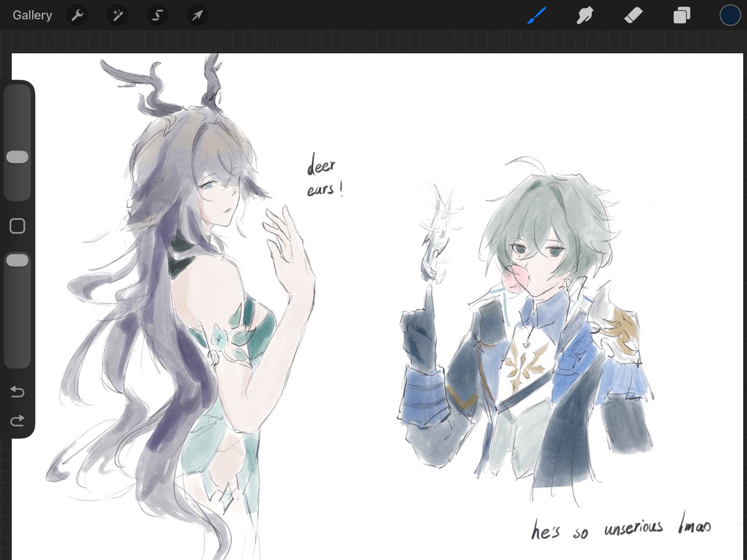Open the active color picker circle
Viewport: 747px width, 560px height.
(x=730, y=15)
